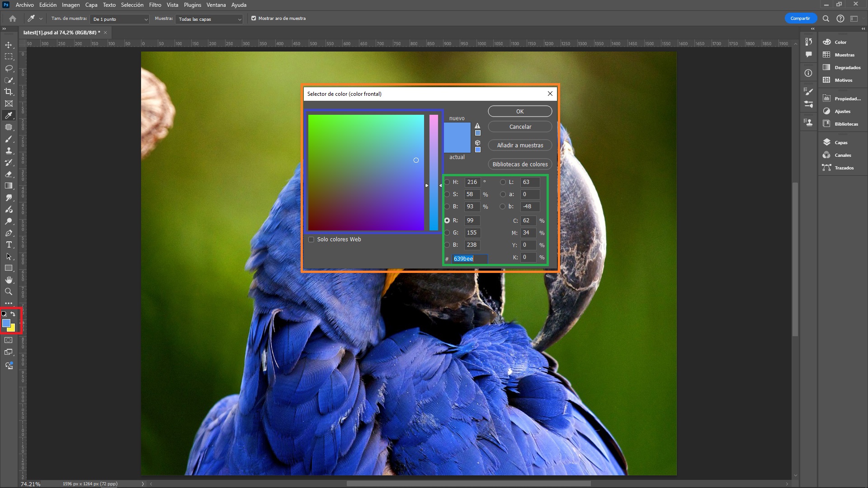Open the Clone Source panel icon
Viewport: 868px width, 488px height.
[809, 122]
